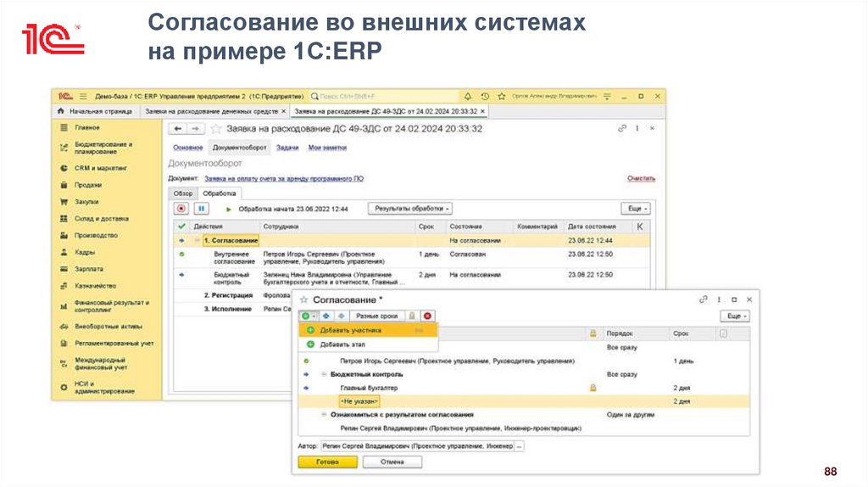
Task: Open the Продажи section in sidebar
Action: click(x=88, y=185)
